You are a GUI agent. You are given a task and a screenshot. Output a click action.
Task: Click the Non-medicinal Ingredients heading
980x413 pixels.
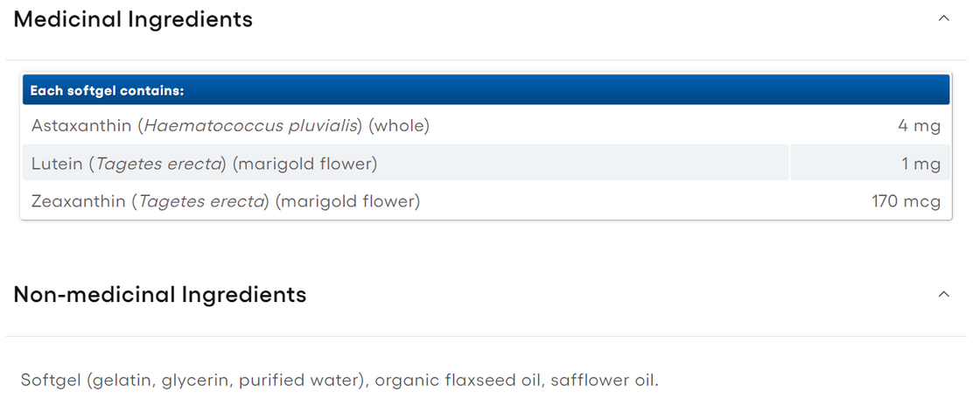coord(160,295)
